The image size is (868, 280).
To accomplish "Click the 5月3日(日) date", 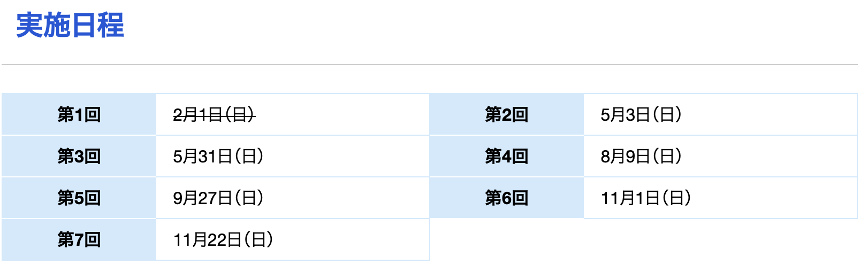I will pyautogui.click(x=641, y=114).
